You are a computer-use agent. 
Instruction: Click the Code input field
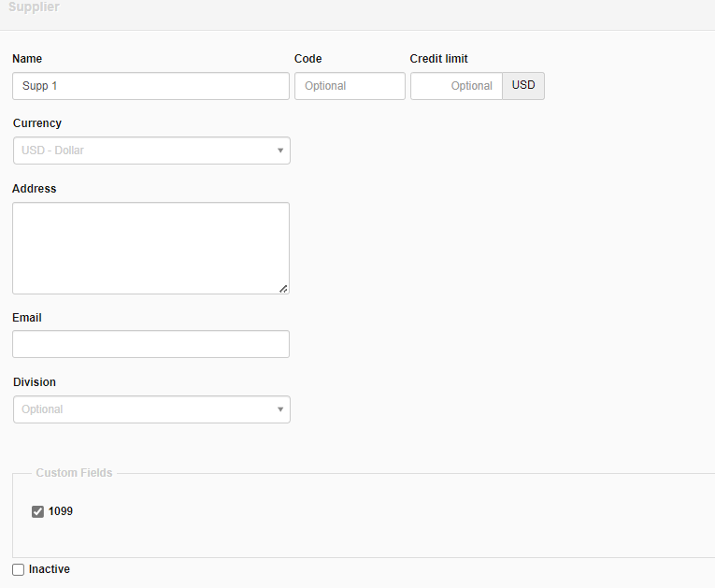[x=350, y=86]
